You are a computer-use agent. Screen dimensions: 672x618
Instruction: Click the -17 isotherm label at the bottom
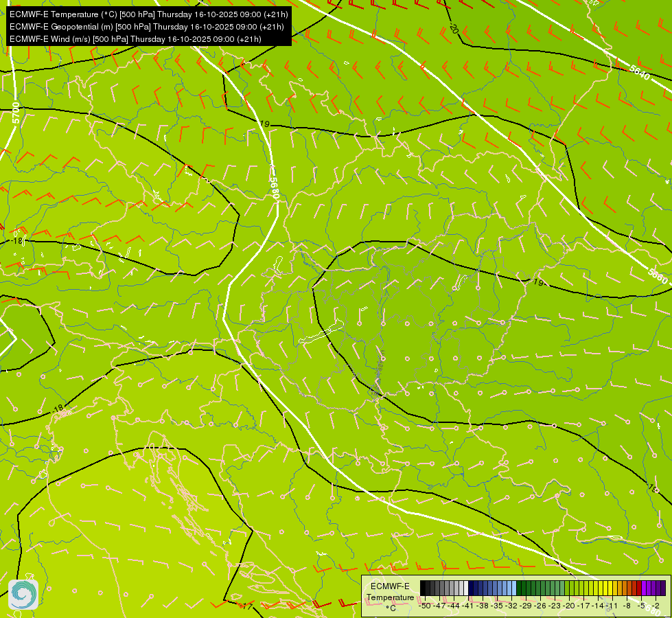[246, 606]
